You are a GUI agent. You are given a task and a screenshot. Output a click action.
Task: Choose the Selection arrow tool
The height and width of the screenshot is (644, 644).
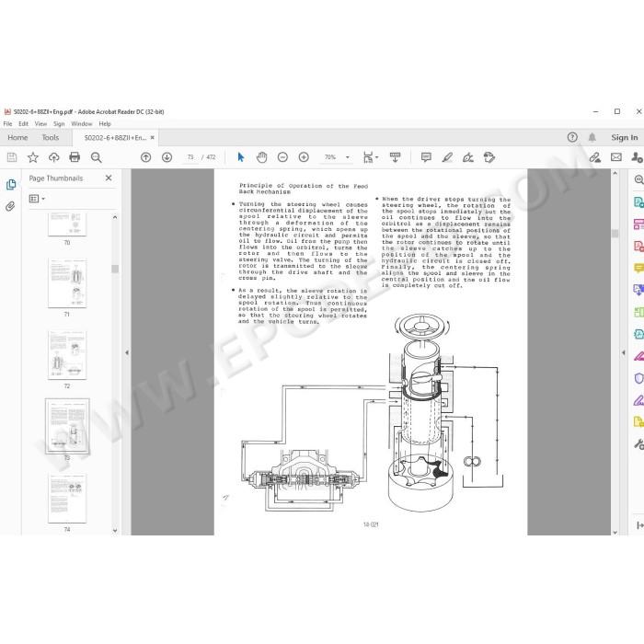(x=241, y=157)
